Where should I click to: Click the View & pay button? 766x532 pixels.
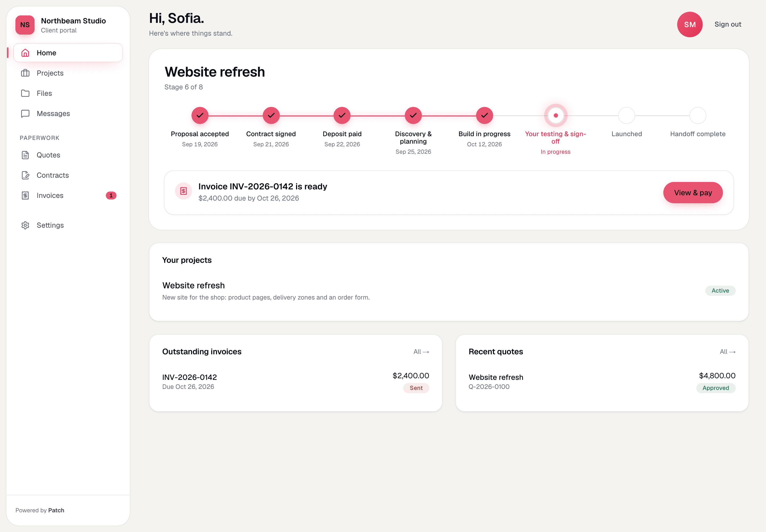pyautogui.click(x=693, y=193)
